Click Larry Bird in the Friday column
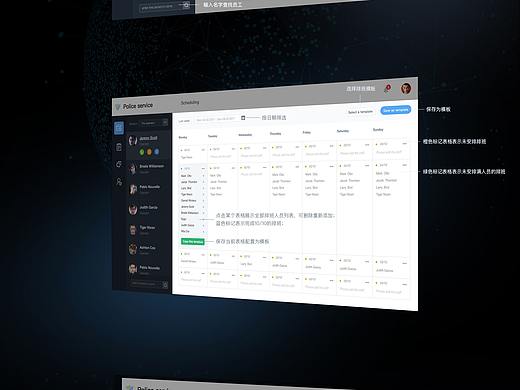 tap(311, 188)
